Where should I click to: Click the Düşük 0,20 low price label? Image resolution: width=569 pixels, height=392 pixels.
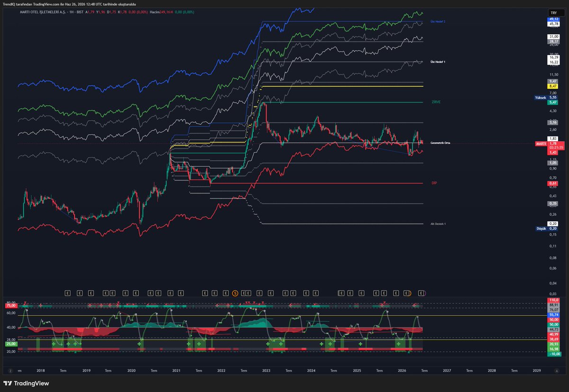pos(547,228)
